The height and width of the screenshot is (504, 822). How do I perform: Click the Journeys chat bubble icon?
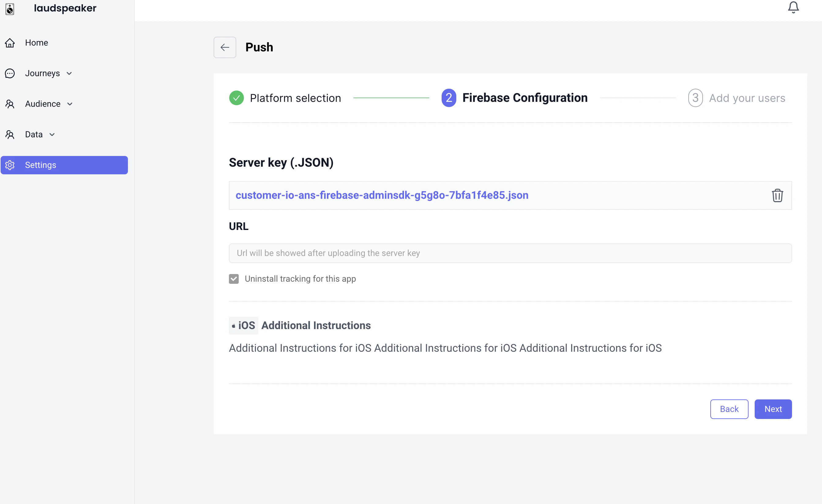(x=10, y=73)
